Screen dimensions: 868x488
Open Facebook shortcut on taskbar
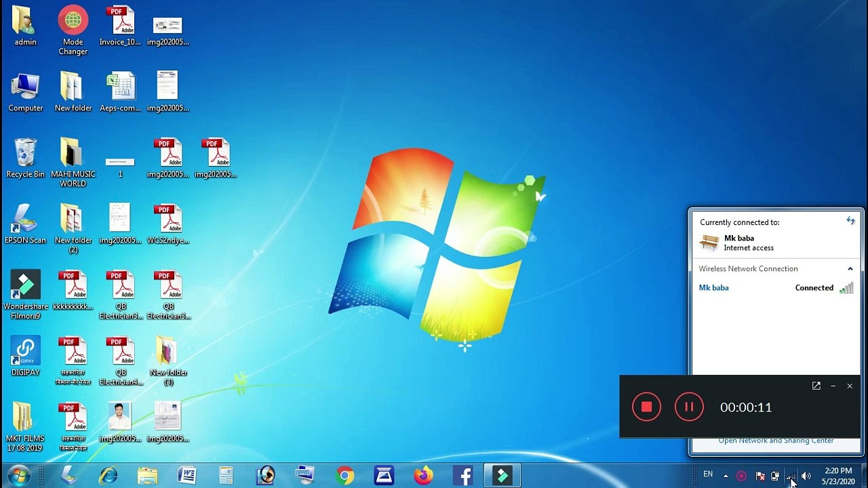coord(463,476)
